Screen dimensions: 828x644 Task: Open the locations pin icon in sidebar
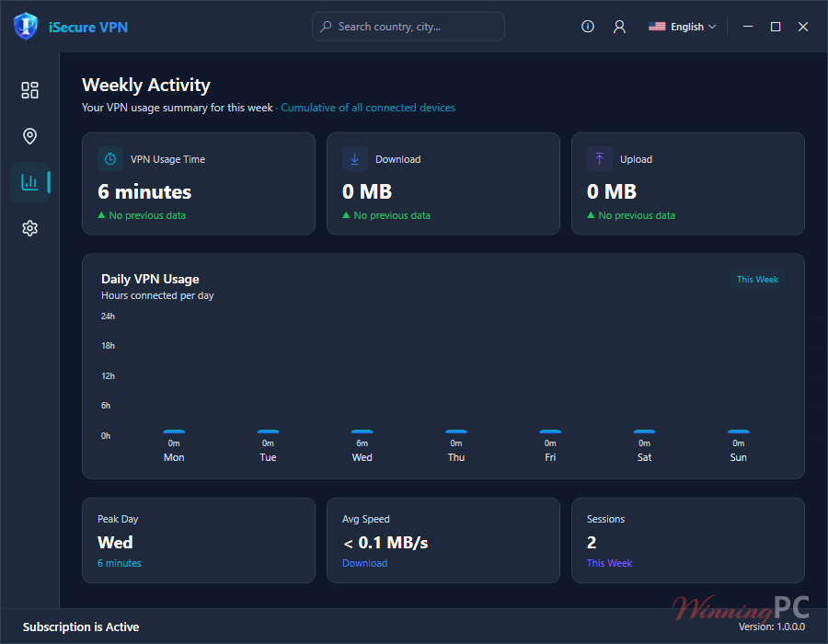[x=29, y=136]
